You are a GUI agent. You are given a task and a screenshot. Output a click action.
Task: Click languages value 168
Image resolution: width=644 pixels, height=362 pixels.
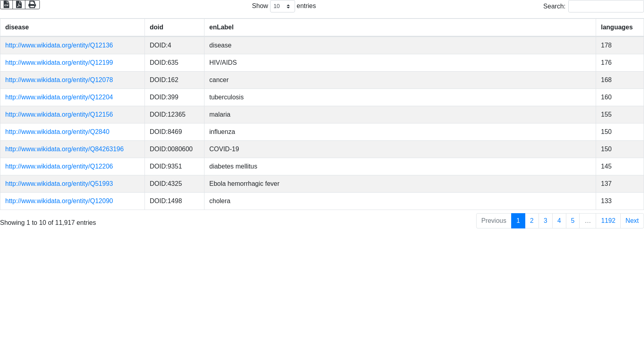tap(620, 80)
